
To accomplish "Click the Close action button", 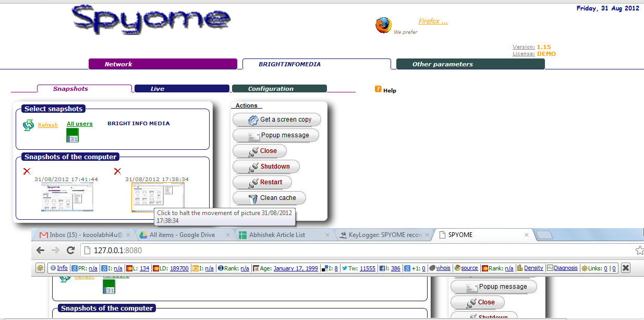I will 259,151.
